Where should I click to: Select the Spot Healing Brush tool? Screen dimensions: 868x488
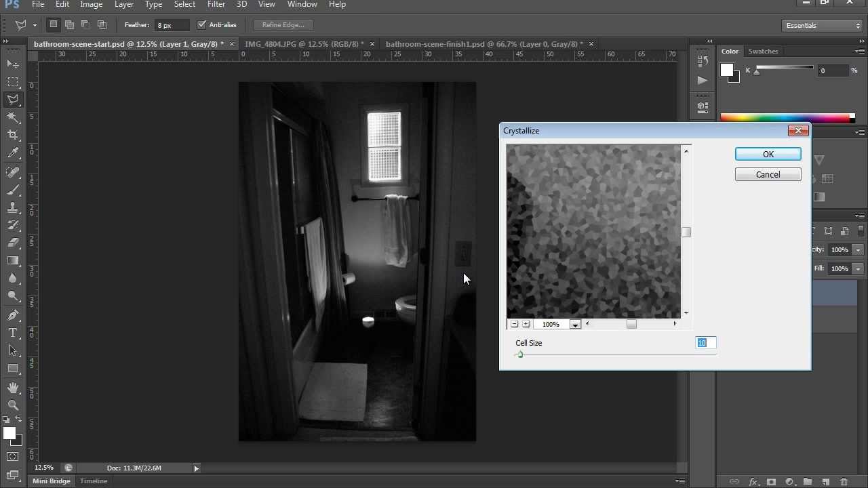13,172
